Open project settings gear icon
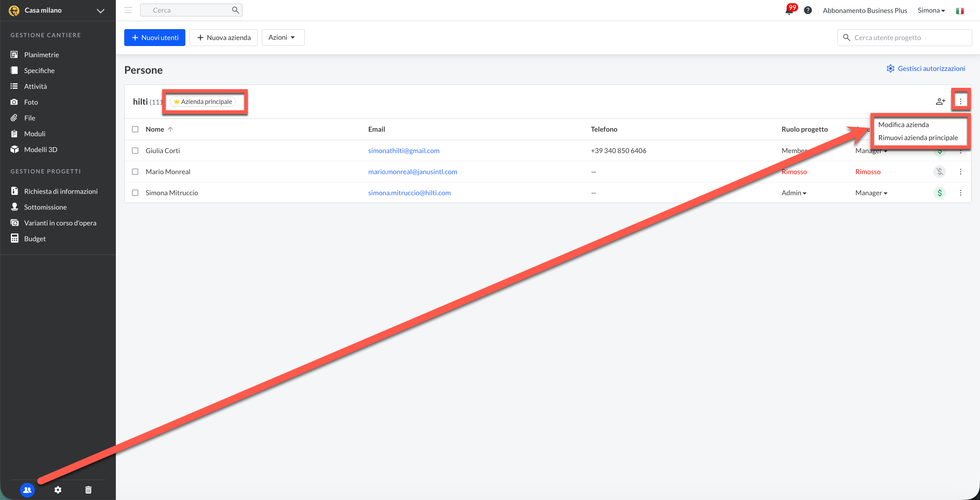 click(58, 490)
